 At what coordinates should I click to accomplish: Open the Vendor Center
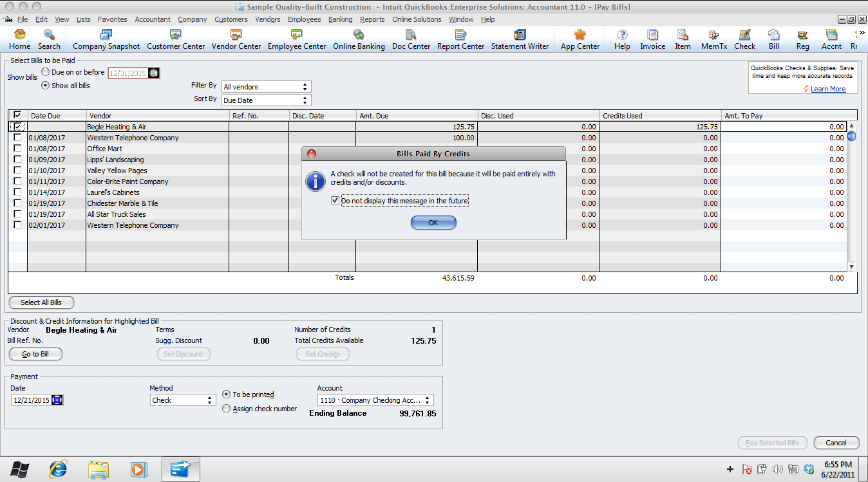[236, 40]
